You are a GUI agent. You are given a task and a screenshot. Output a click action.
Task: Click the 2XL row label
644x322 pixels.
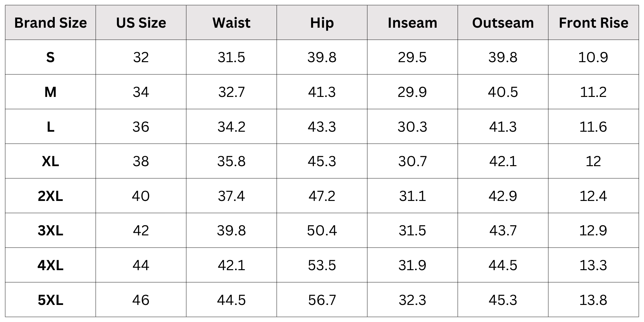point(51,196)
